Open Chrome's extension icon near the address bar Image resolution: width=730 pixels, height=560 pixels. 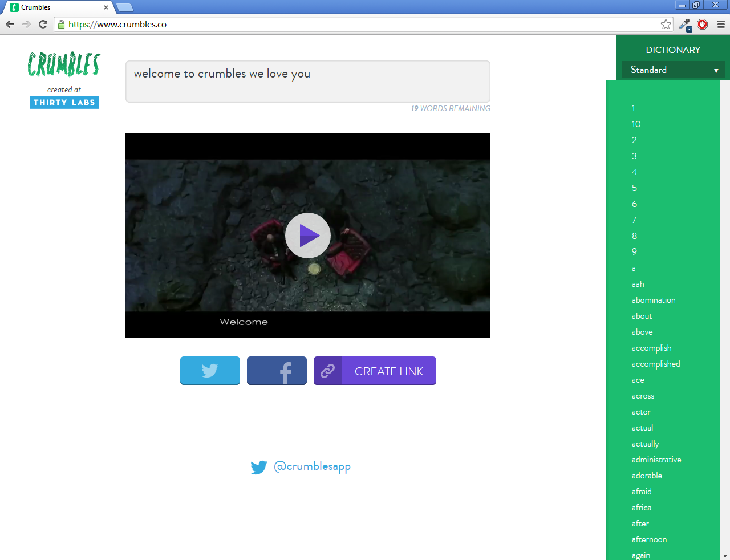[x=684, y=25]
